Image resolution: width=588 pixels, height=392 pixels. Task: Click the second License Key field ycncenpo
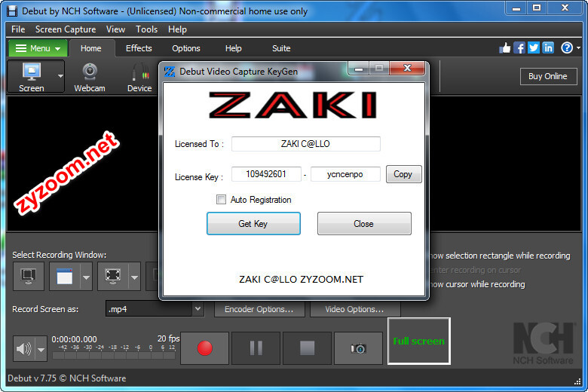(345, 174)
